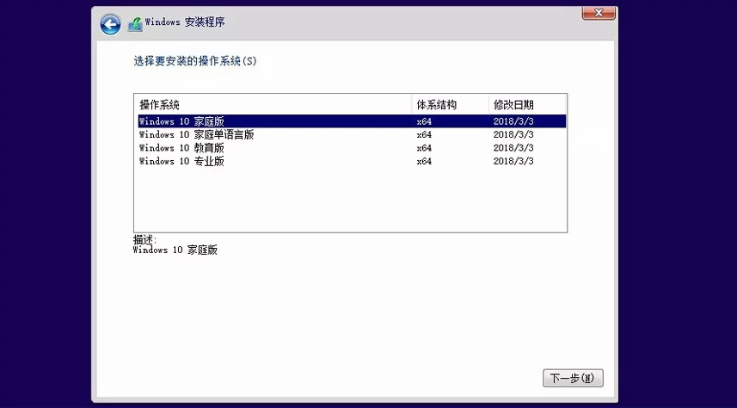Viewport: 737px width, 408px height.
Task: Click the 修改日期 column header
Action: pos(512,105)
